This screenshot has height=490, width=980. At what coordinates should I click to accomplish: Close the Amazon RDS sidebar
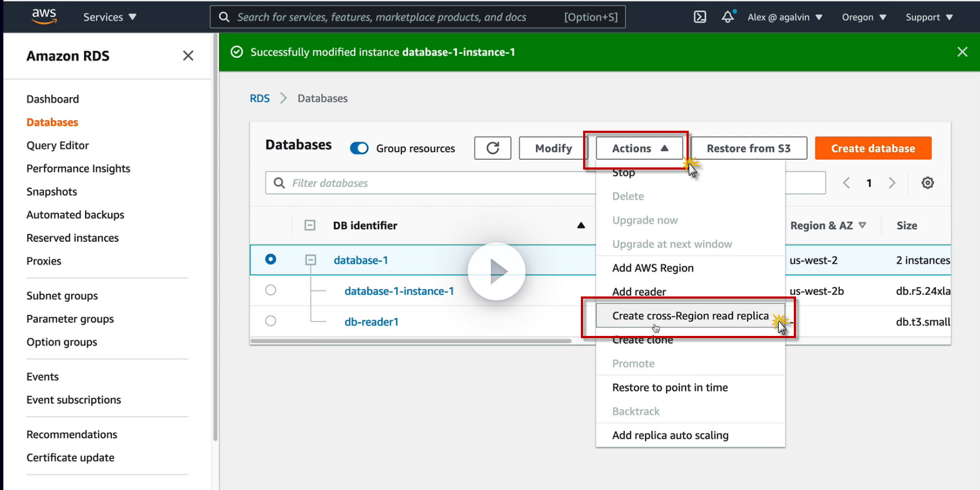188,56
